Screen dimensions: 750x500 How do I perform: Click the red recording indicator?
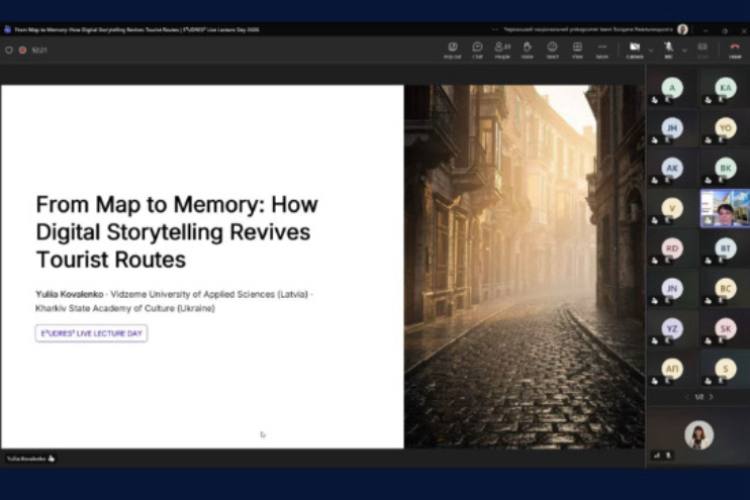(x=22, y=49)
